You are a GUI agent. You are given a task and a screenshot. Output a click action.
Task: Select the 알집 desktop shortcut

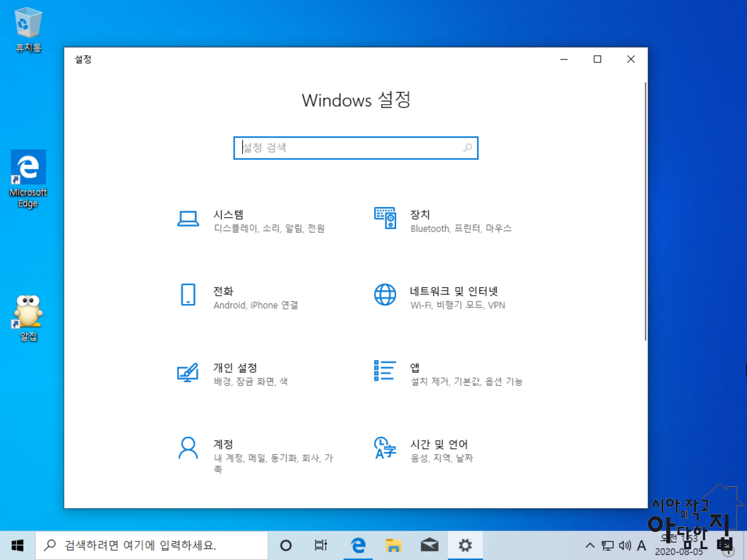tap(28, 318)
